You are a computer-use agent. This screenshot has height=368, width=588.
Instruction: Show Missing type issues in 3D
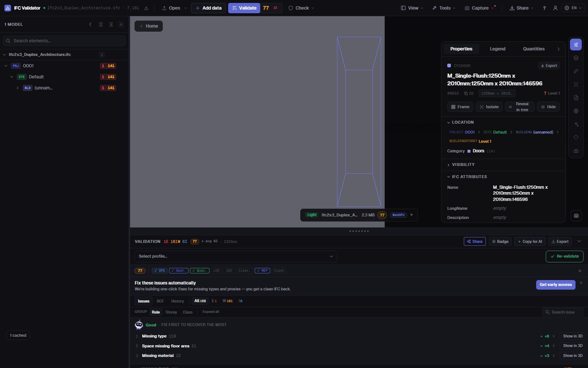[573, 336]
